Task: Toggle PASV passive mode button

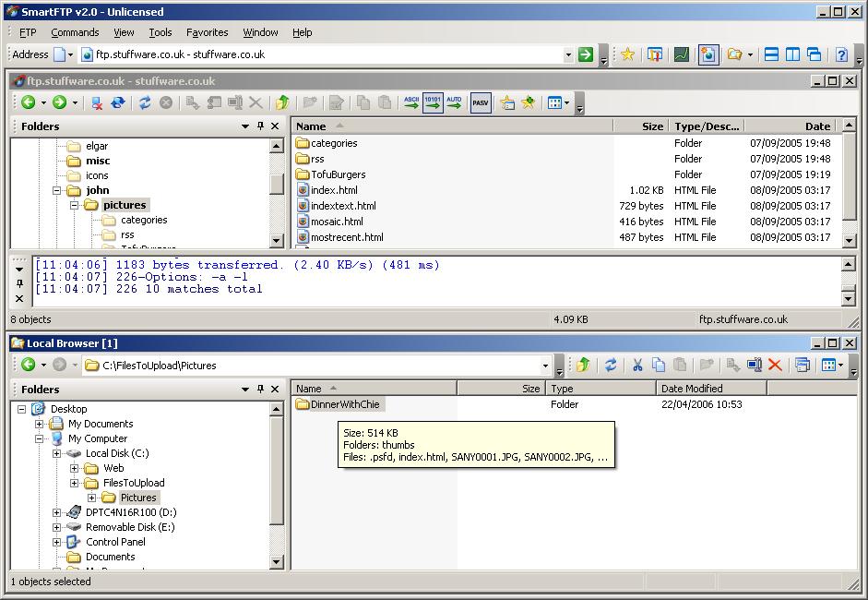Action: coord(481,102)
